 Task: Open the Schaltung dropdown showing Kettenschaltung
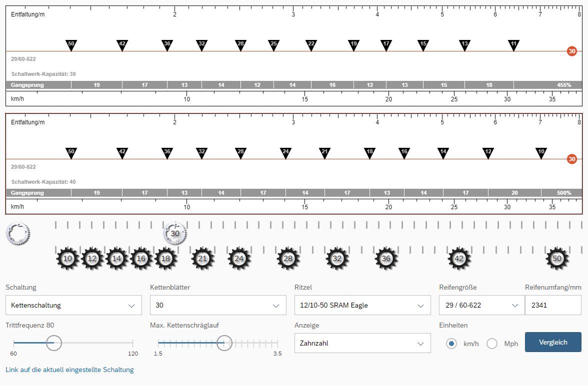pos(73,305)
